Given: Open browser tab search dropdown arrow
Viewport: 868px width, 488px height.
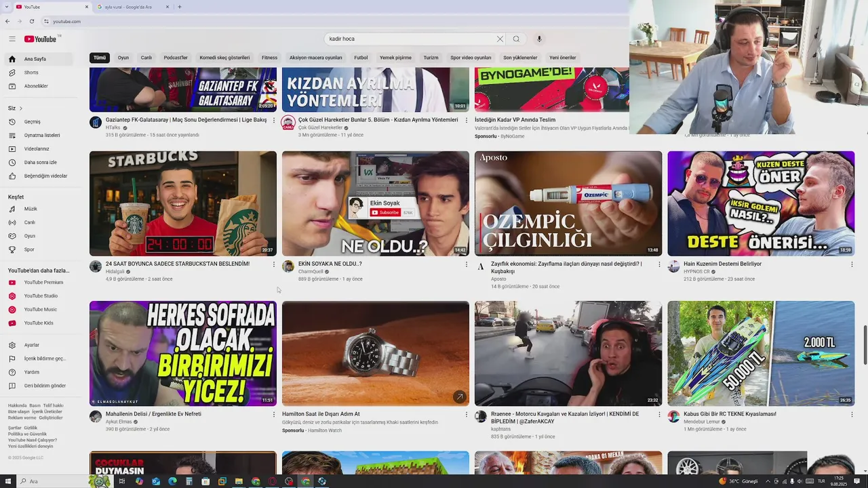Looking at the screenshot, I should click(x=5, y=7).
